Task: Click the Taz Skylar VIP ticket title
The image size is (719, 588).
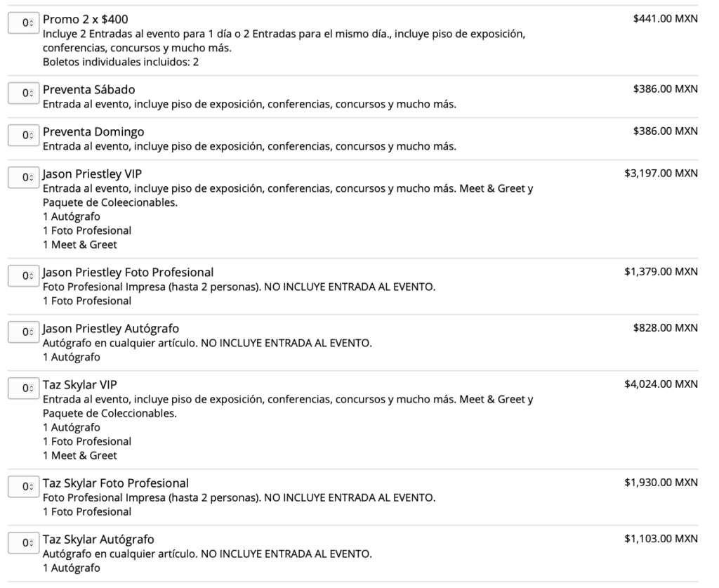Action: (80, 385)
